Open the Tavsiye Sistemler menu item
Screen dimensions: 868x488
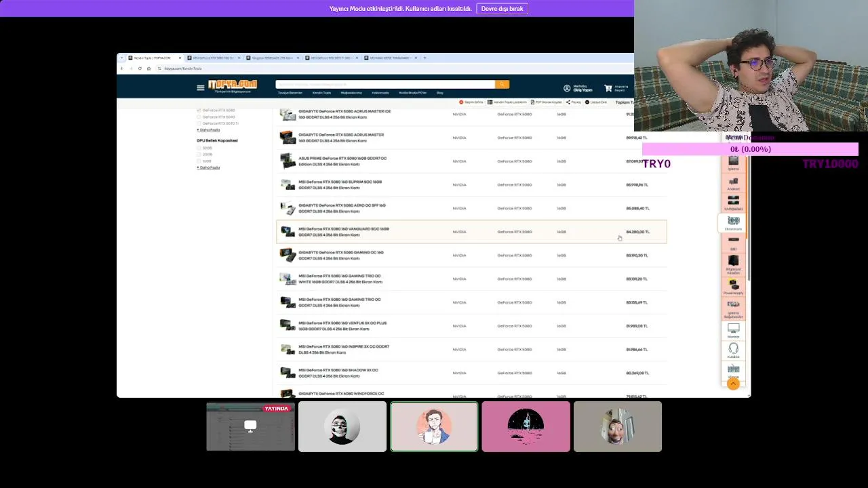click(290, 93)
